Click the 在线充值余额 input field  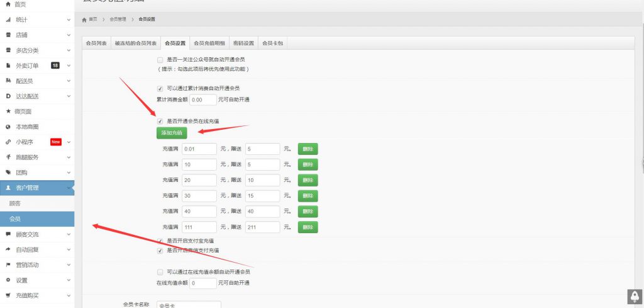coord(203,283)
